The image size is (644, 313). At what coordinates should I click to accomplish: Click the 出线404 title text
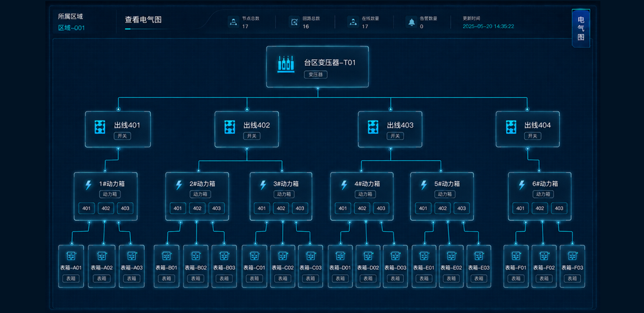point(538,126)
